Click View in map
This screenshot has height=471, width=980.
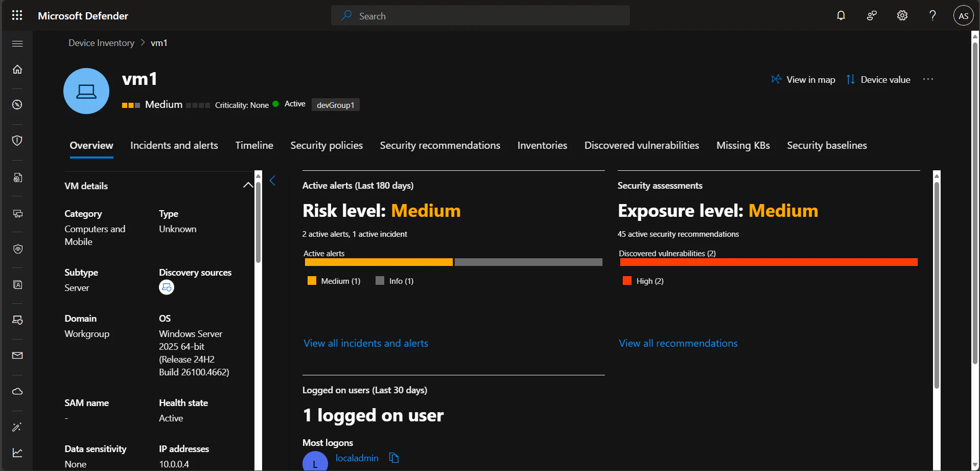[x=803, y=79]
